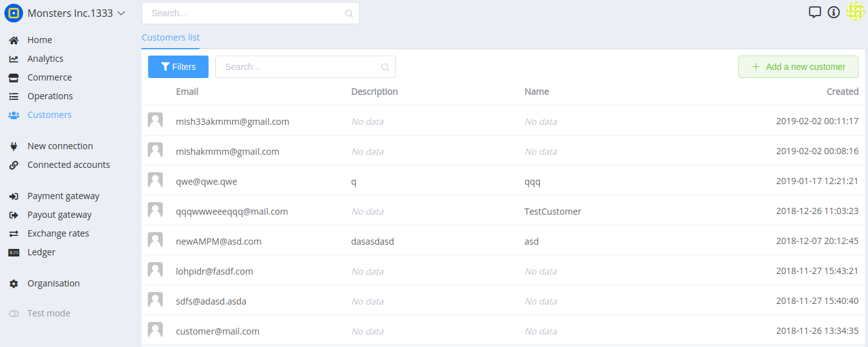This screenshot has height=347, width=868.
Task: Click the Exchange rates arrows icon
Action: coord(14,233)
